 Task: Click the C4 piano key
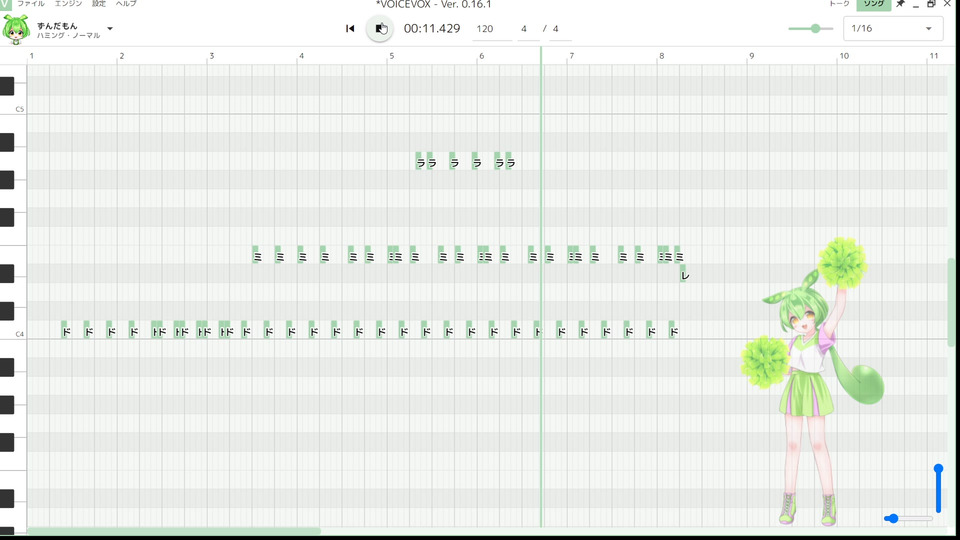click(13, 330)
